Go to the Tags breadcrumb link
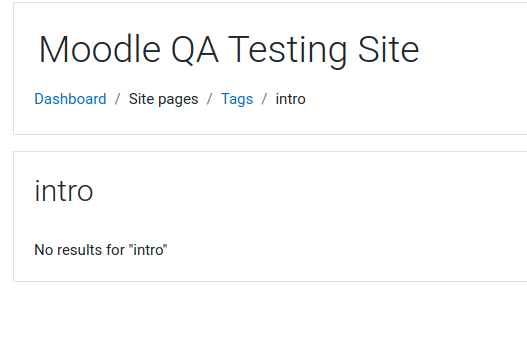 (x=237, y=99)
